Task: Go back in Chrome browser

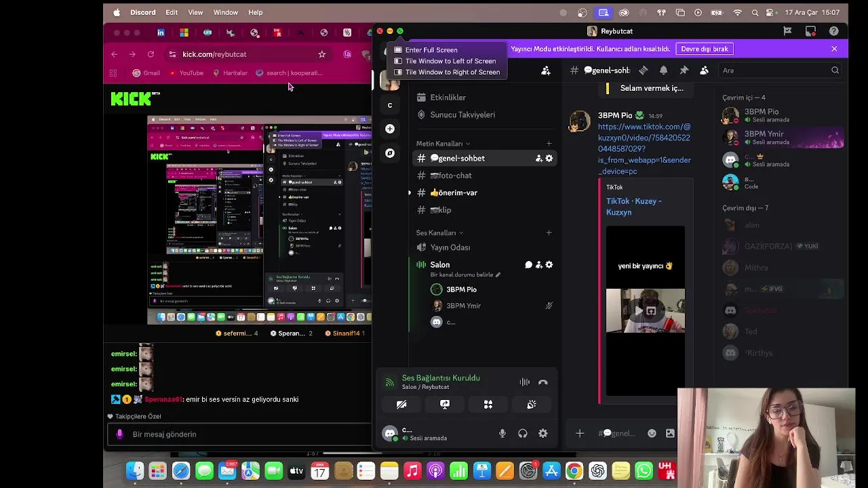Action: pyautogui.click(x=114, y=54)
